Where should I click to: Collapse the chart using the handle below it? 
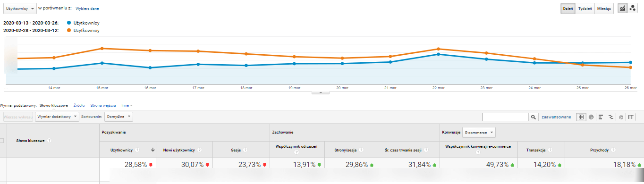coord(321,92)
